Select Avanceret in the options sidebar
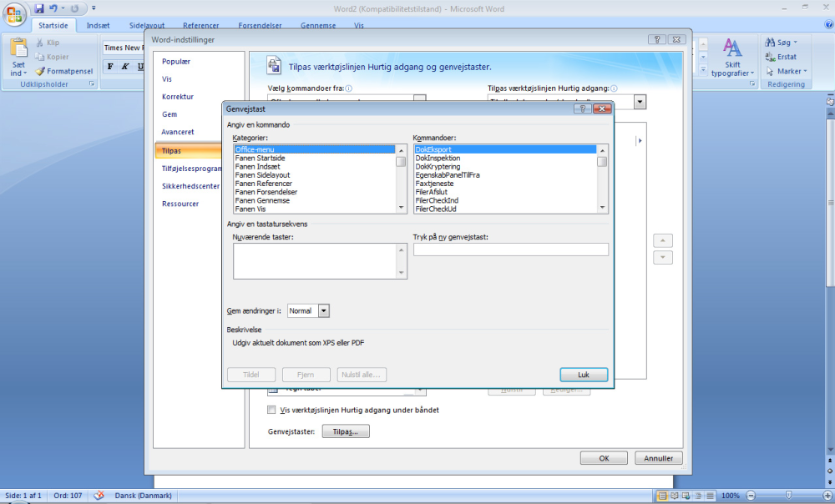This screenshot has height=504, width=835. (178, 132)
